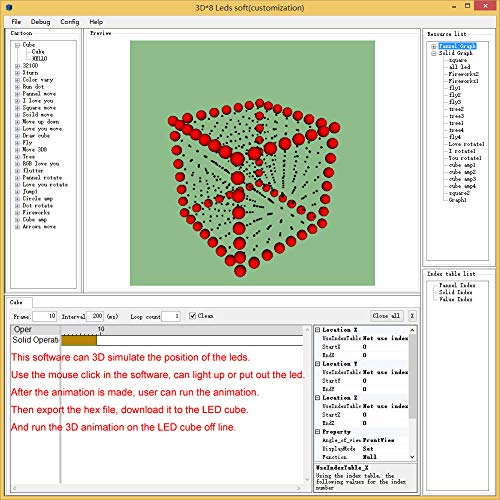
Task: Click the Loop count input field
Action: 171,316
